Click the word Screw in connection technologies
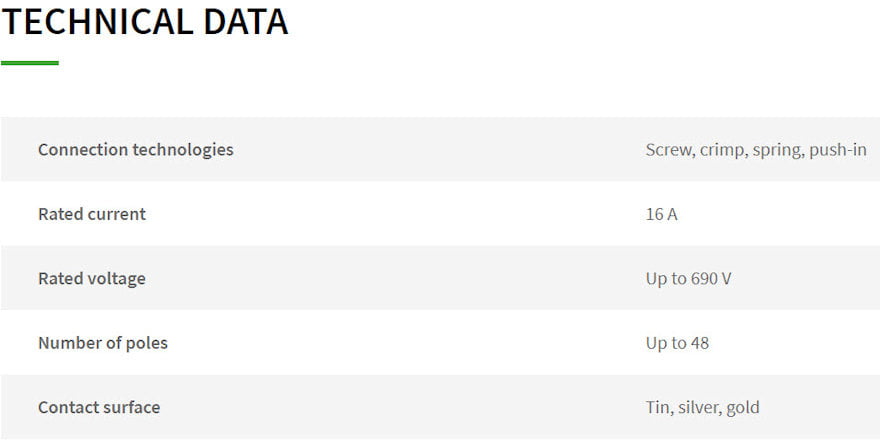Viewport: 880px width, 440px height. click(669, 150)
